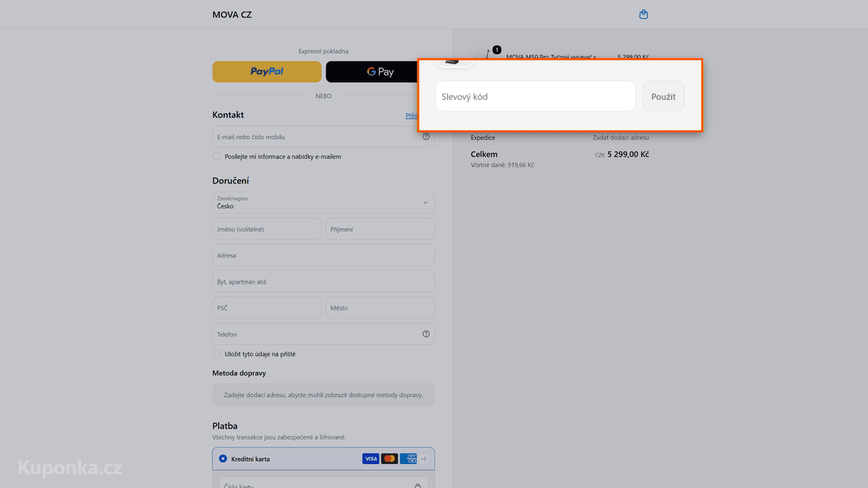Click the Mastercard logo
The width and height of the screenshot is (868, 488).
coord(389,458)
